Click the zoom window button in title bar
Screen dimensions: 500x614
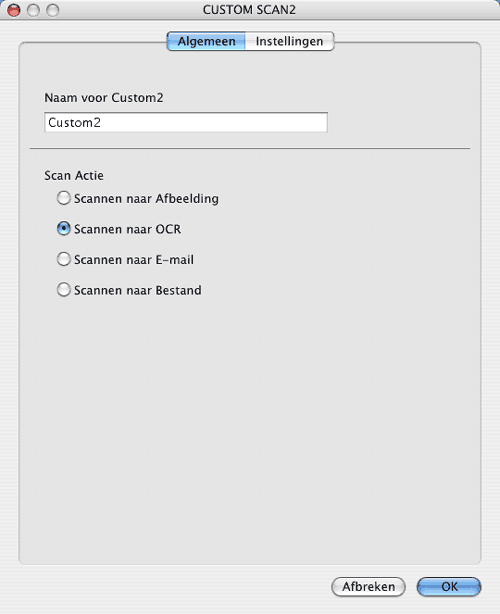pos(53,10)
